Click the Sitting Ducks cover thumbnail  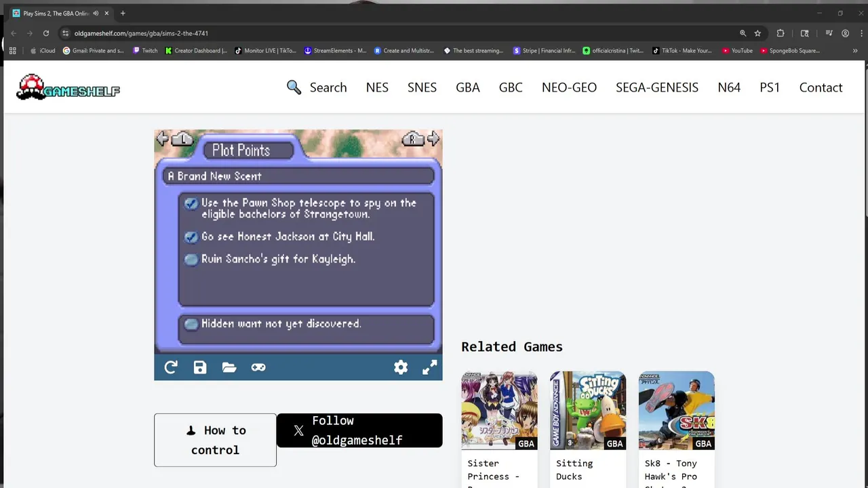point(588,411)
